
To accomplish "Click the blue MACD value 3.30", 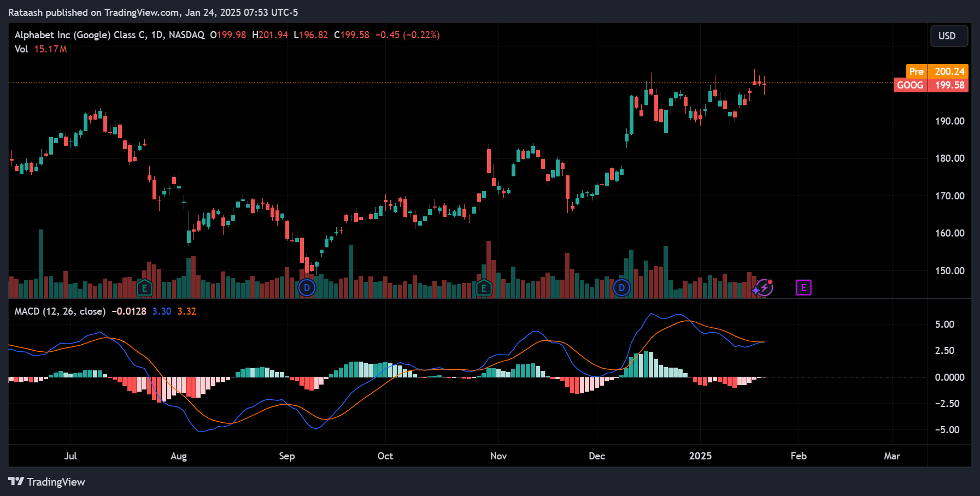I will (162, 311).
